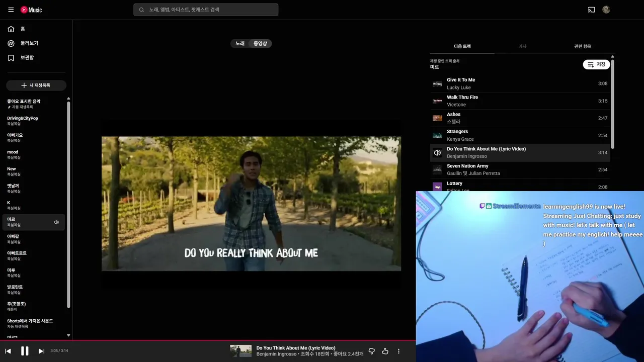Image resolution: width=644 pixels, height=362 pixels.
Task: Open the 아빠트로트 playlist
Action: point(34,256)
